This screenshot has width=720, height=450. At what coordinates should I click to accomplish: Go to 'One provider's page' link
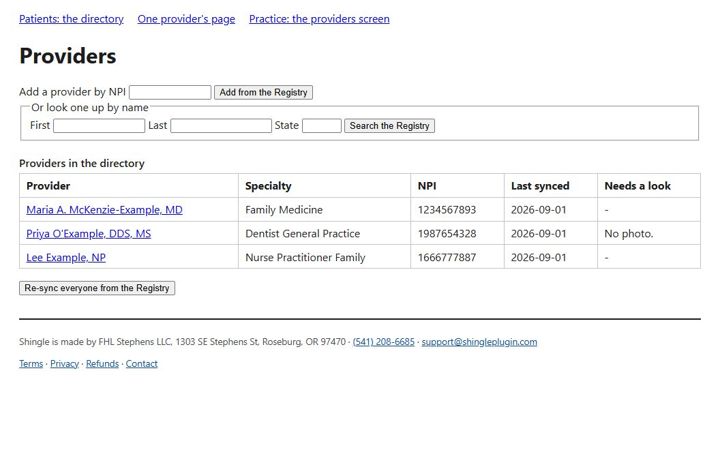click(186, 19)
